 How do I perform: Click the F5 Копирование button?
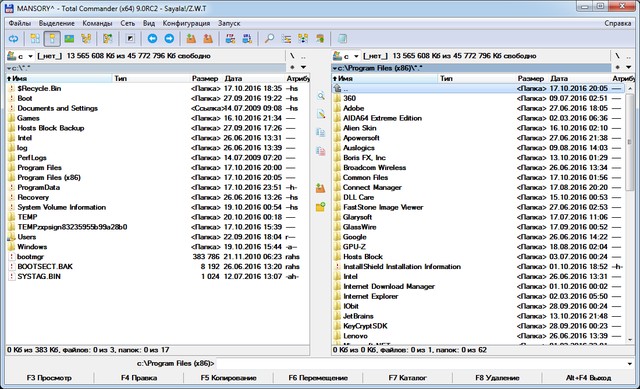(x=229, y=378)
